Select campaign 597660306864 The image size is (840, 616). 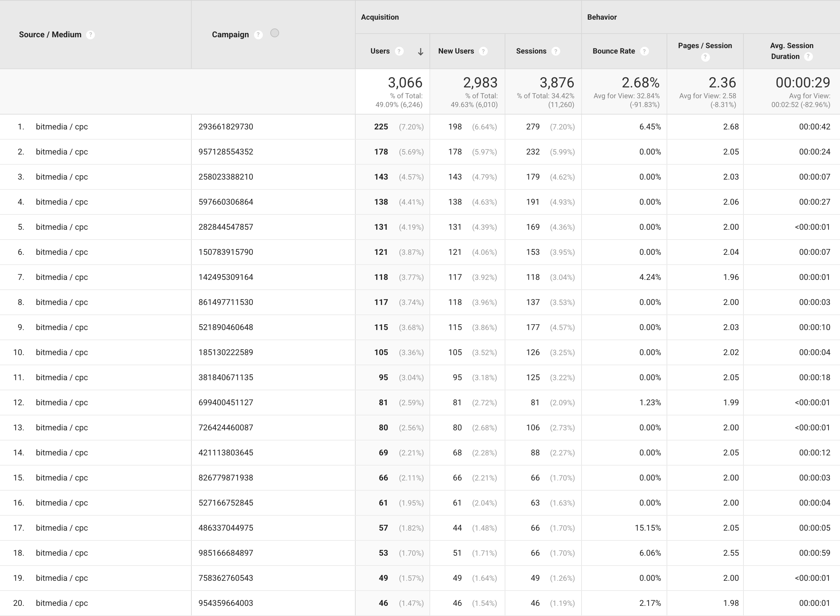pos(226,202)
